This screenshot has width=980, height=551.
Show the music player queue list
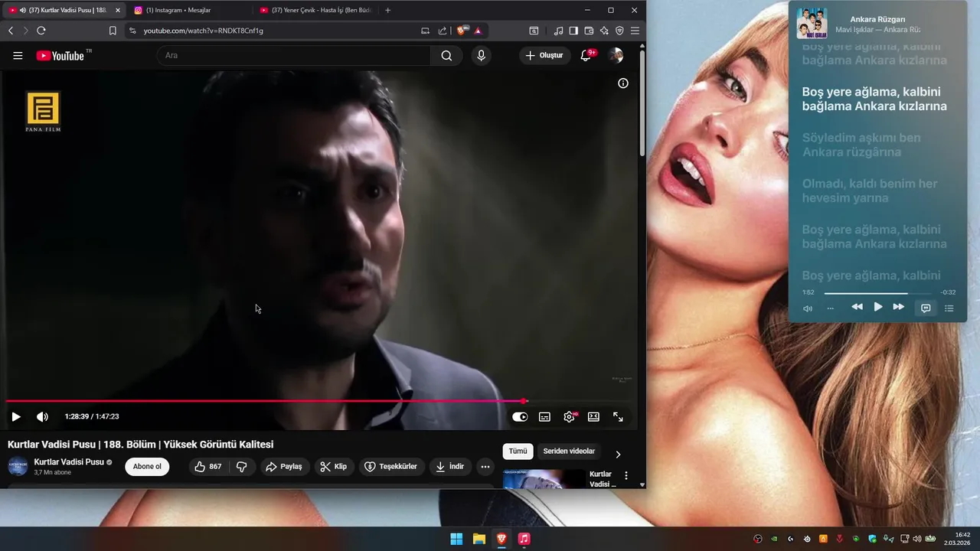(949, 308)
